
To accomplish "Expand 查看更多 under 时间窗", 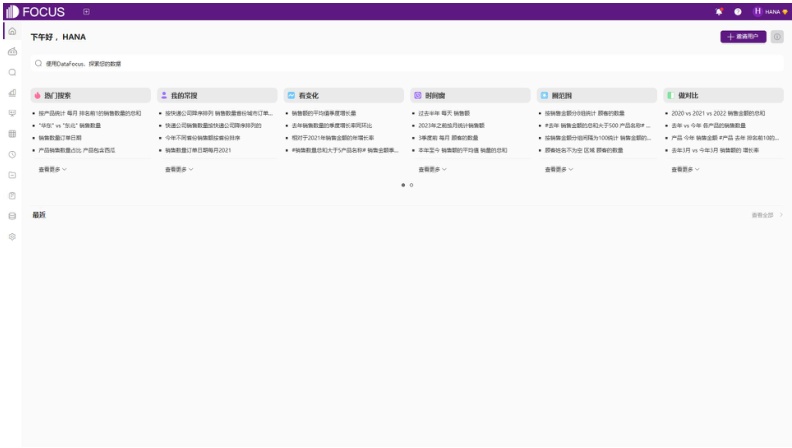I will (432, 170).
